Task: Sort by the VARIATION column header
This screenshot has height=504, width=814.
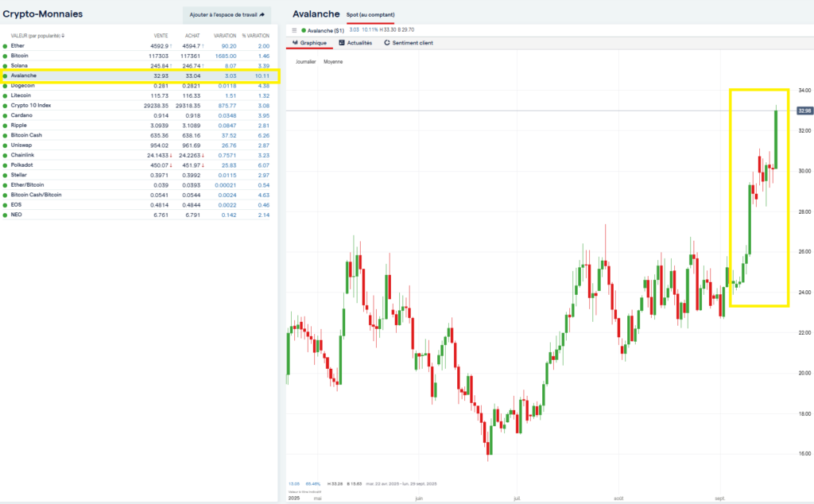Action: (x=225, y=36)
